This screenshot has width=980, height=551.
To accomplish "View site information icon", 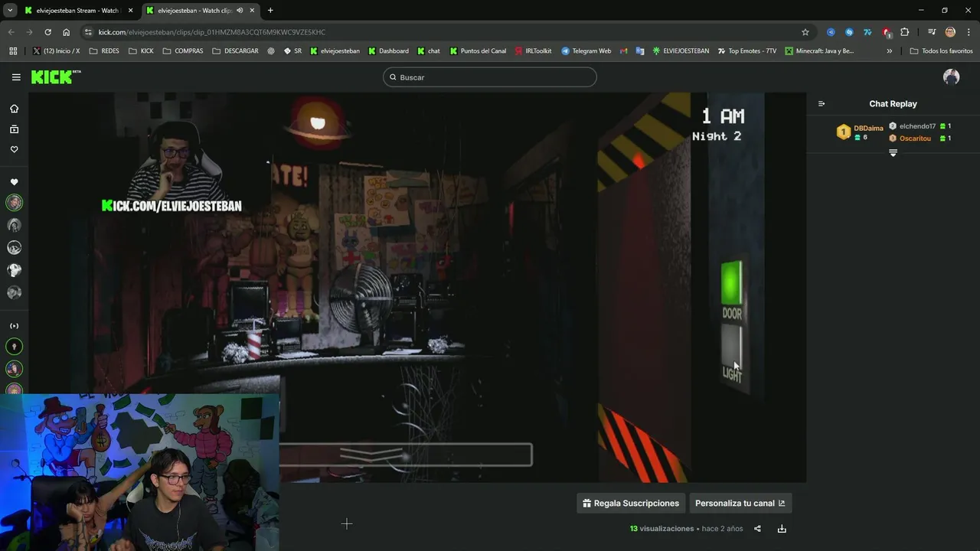I will coord(88,32).
